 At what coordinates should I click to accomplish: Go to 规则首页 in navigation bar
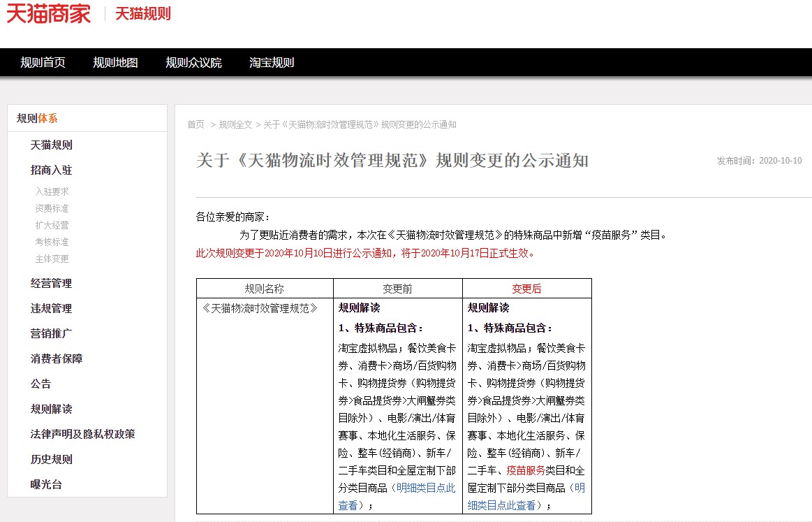click(43, 63)
